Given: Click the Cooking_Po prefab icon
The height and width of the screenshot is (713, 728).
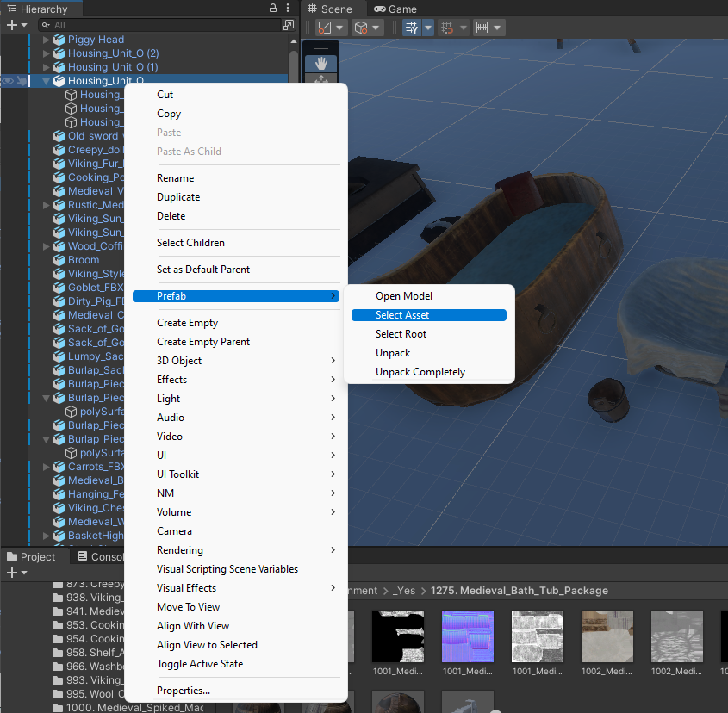Looking at the screenshot, I should point(59,177).
